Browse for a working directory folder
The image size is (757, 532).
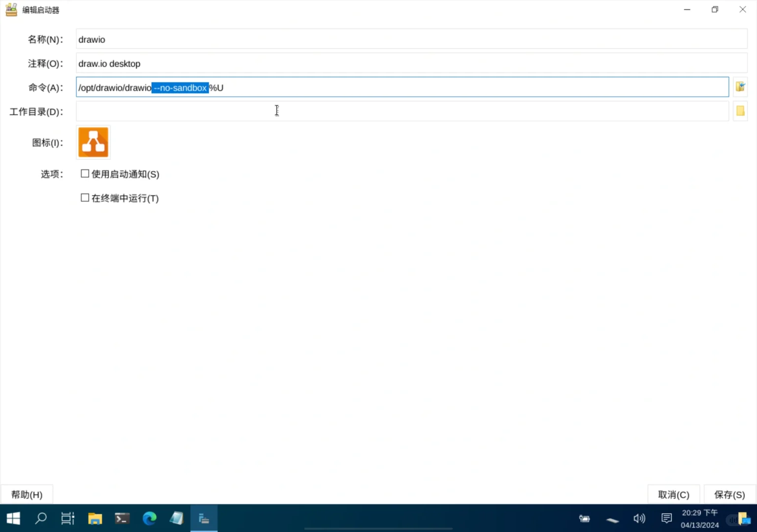740,111
